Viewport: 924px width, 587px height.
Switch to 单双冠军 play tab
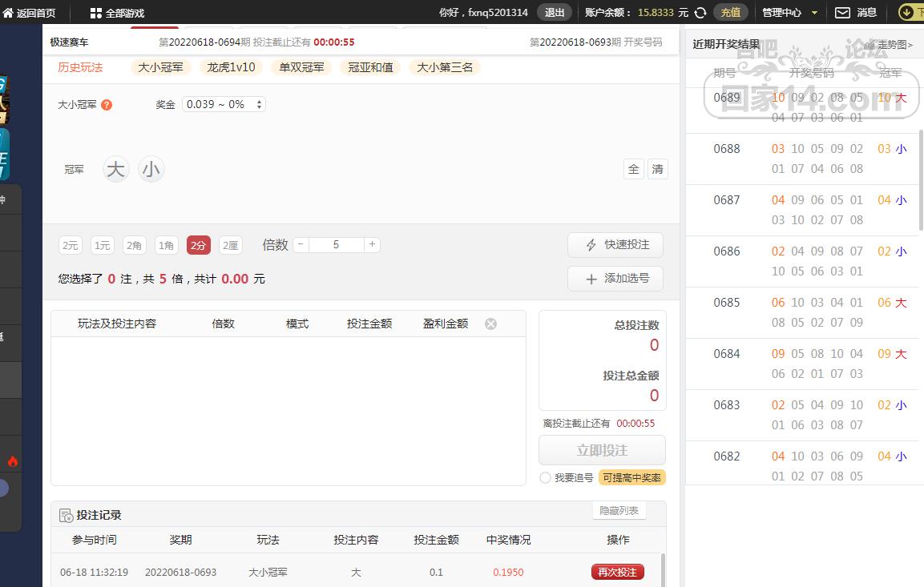point(301,68)
